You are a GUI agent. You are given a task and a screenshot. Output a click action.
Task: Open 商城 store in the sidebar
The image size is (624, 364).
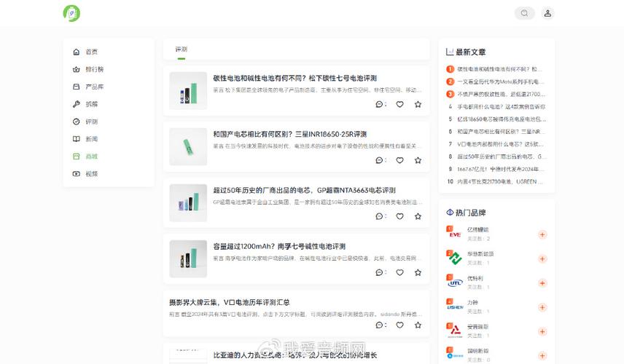click(x=91, y=157)
